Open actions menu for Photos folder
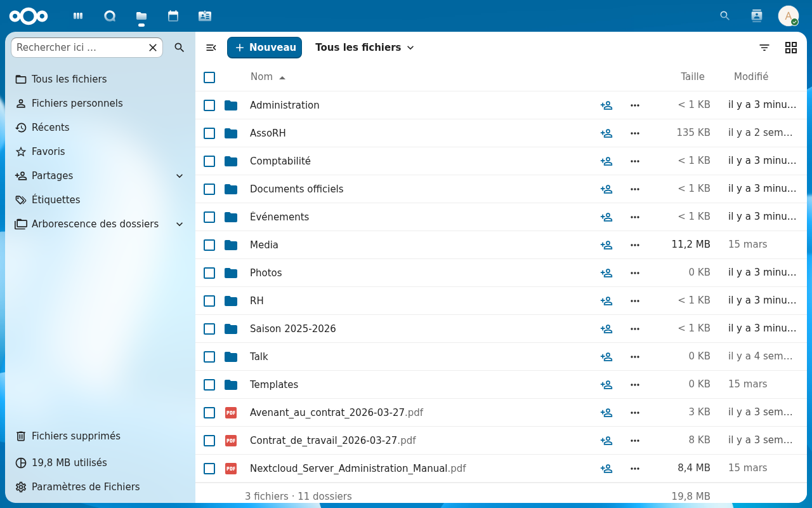 (x=635, y=273)
